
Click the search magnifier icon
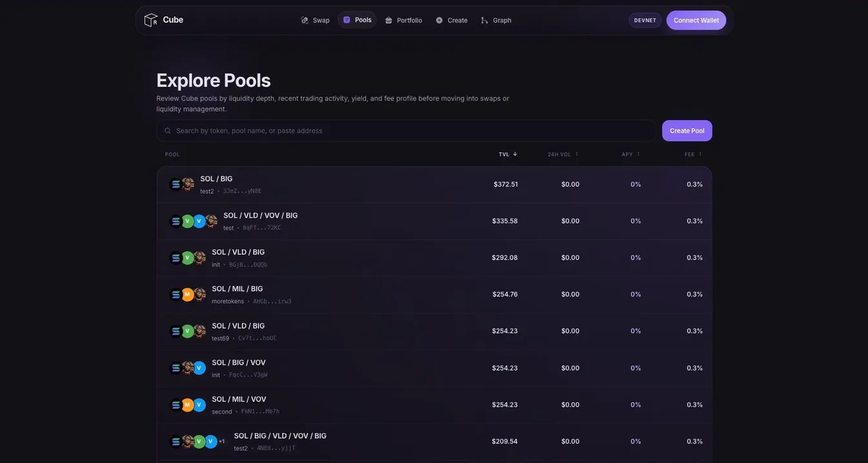click(x=168, y=130)
